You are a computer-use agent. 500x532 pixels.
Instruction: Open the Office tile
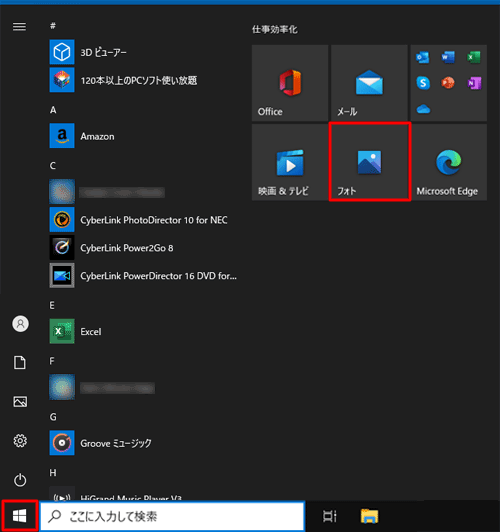pyautogui.click(x=290, y=83)
